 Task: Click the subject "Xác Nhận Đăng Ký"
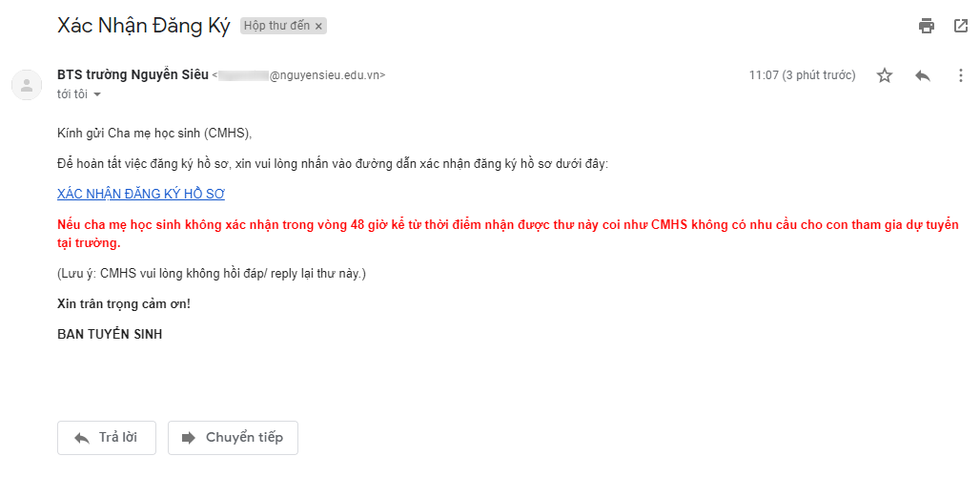pos(144,26)
